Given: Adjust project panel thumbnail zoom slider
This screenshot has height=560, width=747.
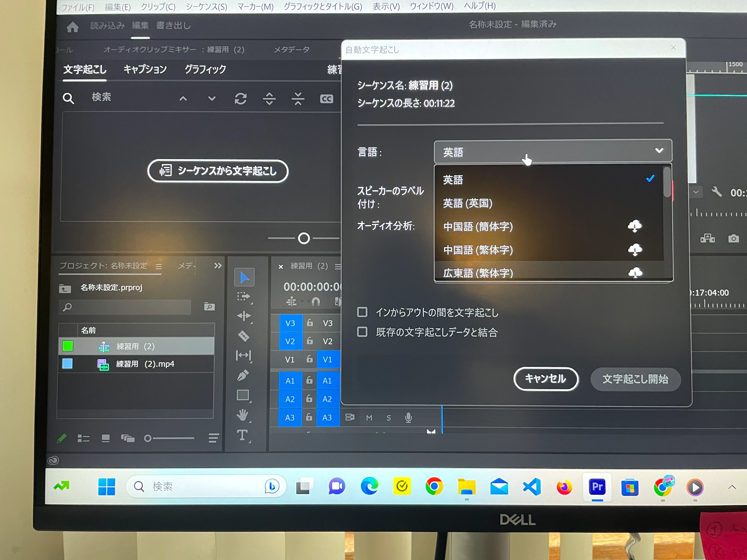Looking at the screenshot, I should [148, 439].
